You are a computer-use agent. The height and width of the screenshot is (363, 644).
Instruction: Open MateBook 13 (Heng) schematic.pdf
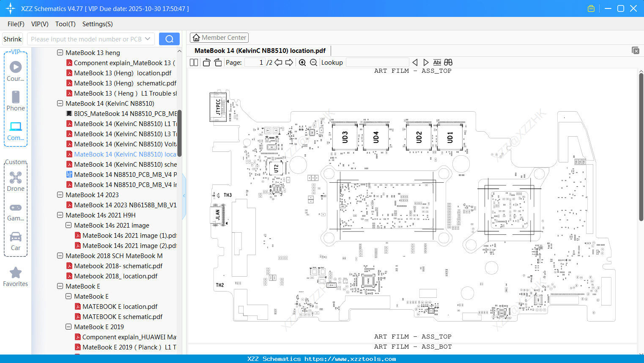click(121, 83)
